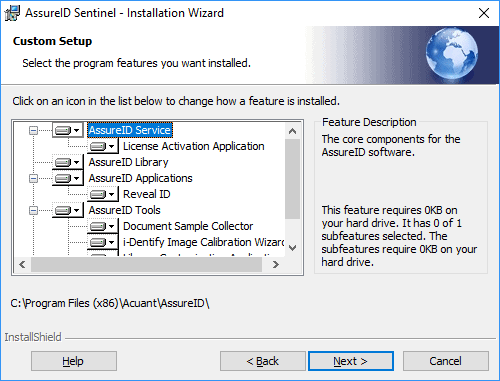Select the AssureID Library tree item
Screen dimensions: 500x381
tap(128, 162)
